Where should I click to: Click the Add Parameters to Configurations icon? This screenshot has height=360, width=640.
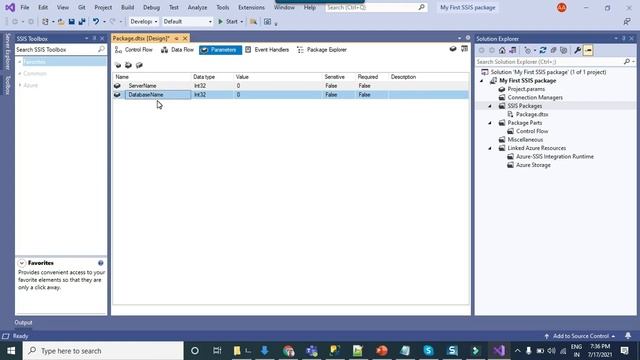tap(139, 65)
